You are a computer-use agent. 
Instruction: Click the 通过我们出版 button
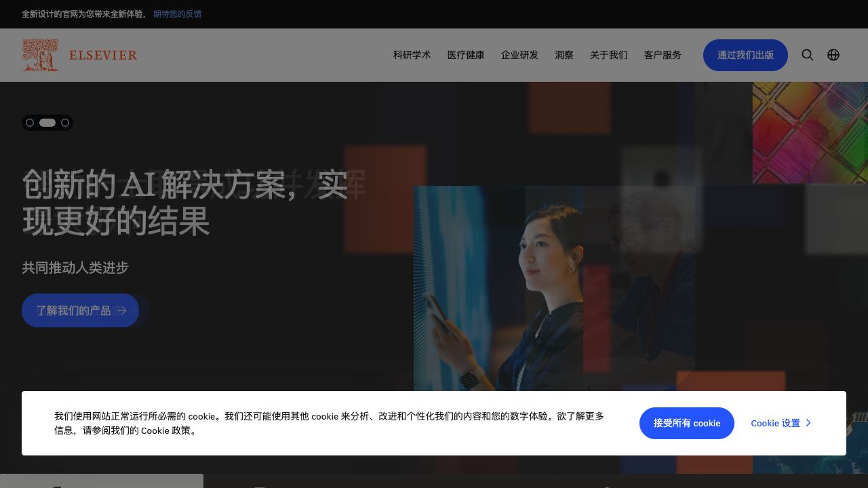pyautogui.click(x=745, y=55)
